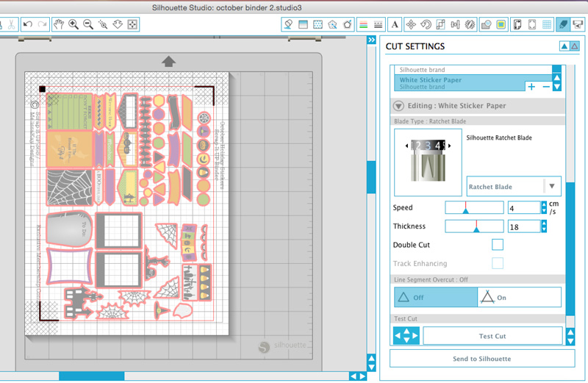Collapse the Editing White Sticker Paper section
This screenshot has height=383, width=588.
click(398, 106)
